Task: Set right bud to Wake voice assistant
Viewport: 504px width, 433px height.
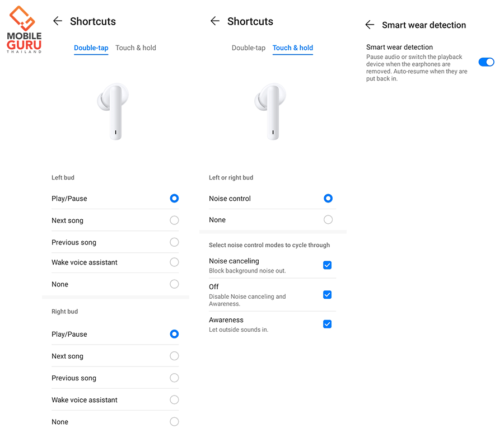Action: click(x=174, y=400)
